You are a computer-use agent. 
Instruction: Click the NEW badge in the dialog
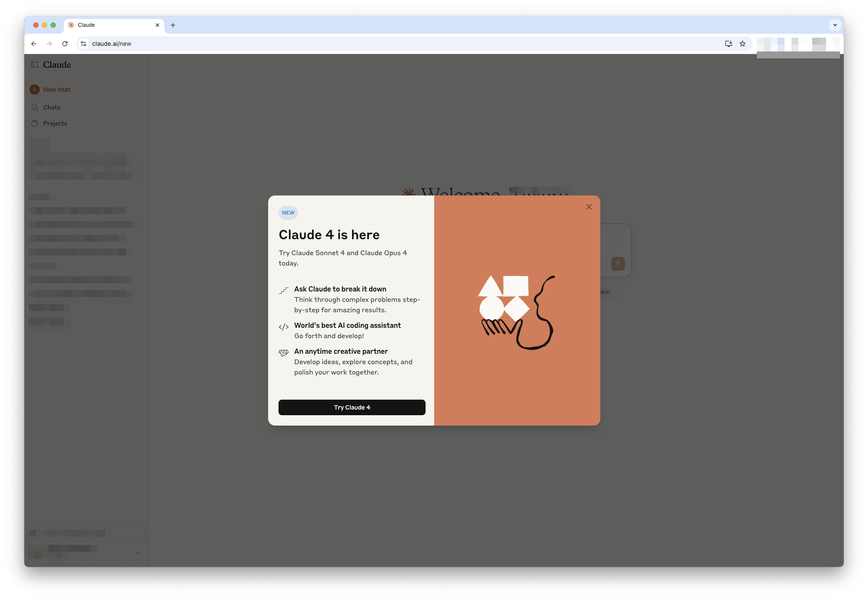coord(288,213)
